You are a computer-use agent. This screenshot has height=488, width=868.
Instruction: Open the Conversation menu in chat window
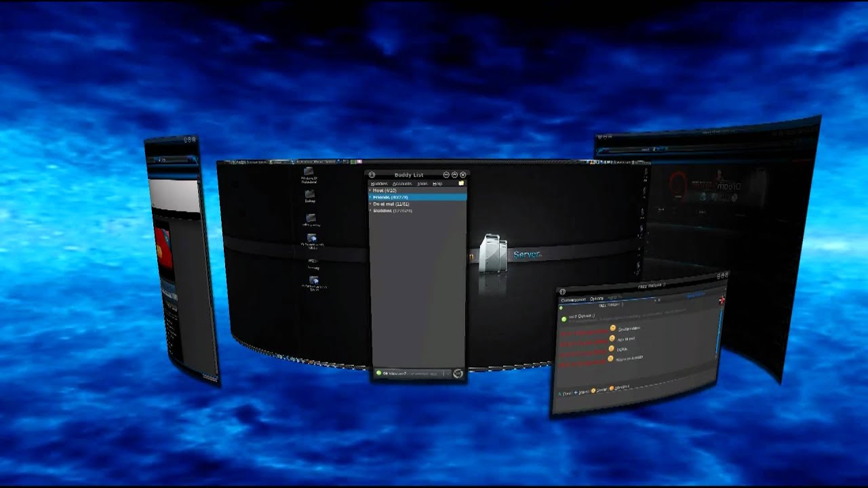pyautogui.click(x=574, y=300)
